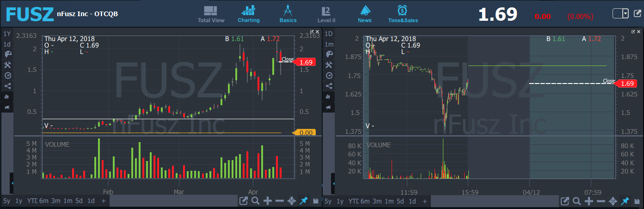Toggle right chart's crosshair cursor

point(613,201)
